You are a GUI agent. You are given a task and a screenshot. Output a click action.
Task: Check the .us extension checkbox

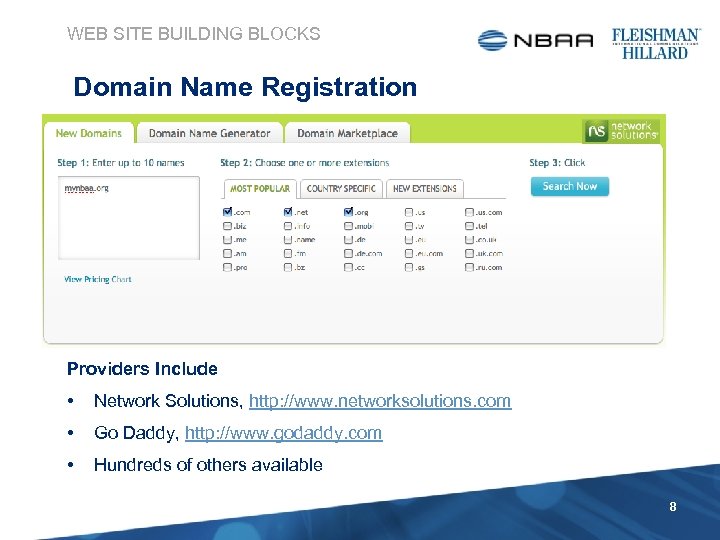[x=409, y=212]
